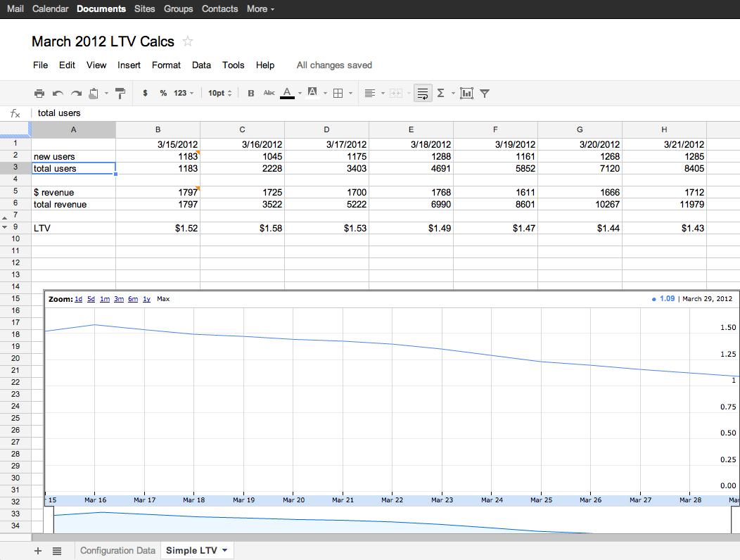The image size is (740, 560).
Task: Open the Borders dropdown arrow
Action: 350,94
